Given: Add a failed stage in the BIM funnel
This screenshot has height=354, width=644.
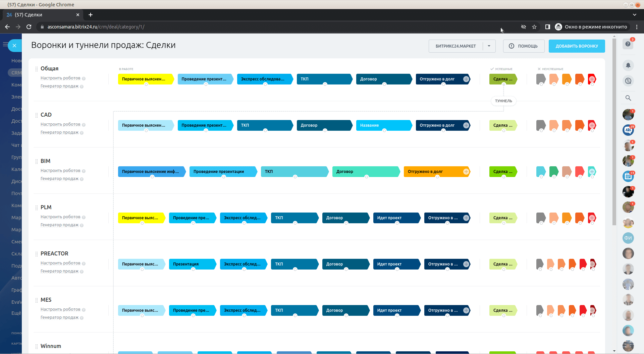Looking at the screenshot, I should [x=592, y=172].
